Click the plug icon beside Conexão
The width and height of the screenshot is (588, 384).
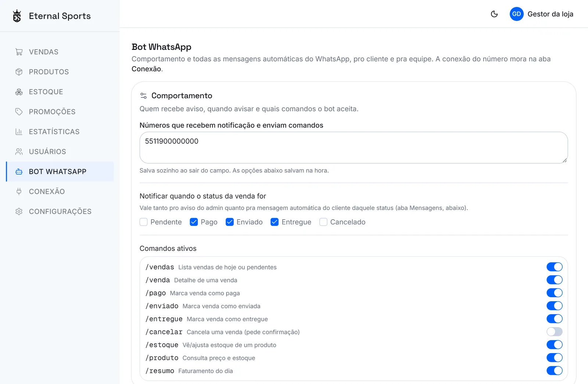[x=19, y=191]
